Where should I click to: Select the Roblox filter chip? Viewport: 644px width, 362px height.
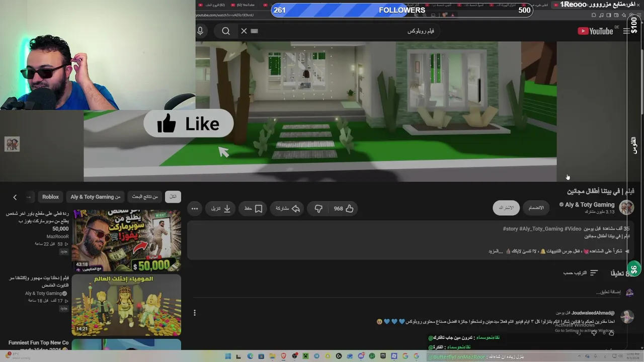point(50,197)
